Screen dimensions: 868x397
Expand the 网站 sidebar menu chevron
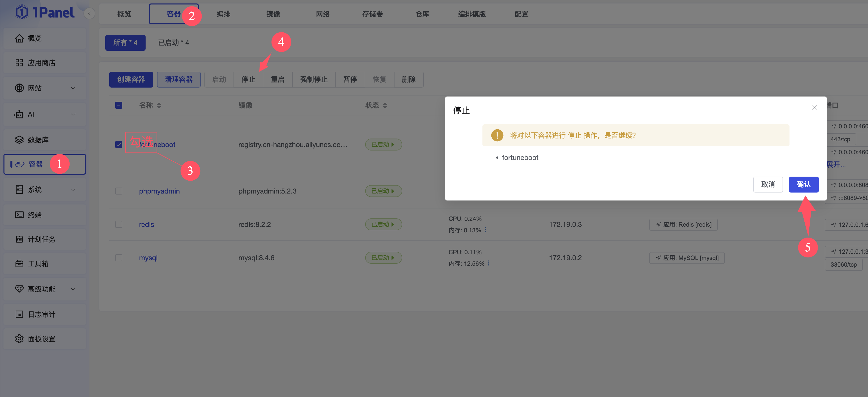(73, 88)
